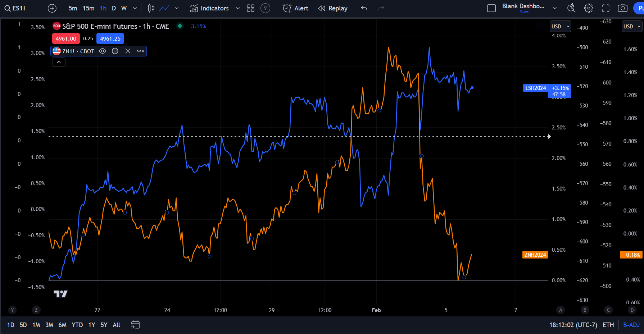Select the line chart style icon

pyautogui.click(x=164, y=8)
